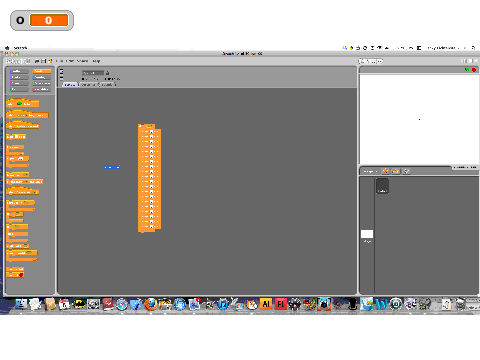480x360 pixels.
Task: Select Sprite1 in the sprite list
Action: click(x=382, y=186)
